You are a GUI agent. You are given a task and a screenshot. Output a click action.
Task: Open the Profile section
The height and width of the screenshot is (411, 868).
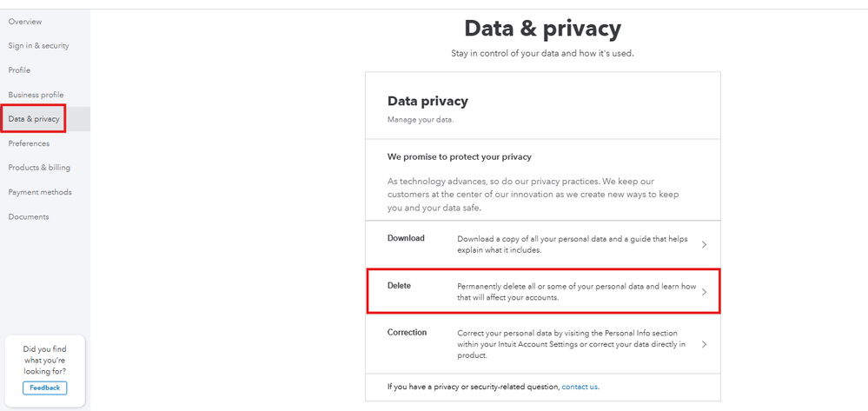pos(19,70)
